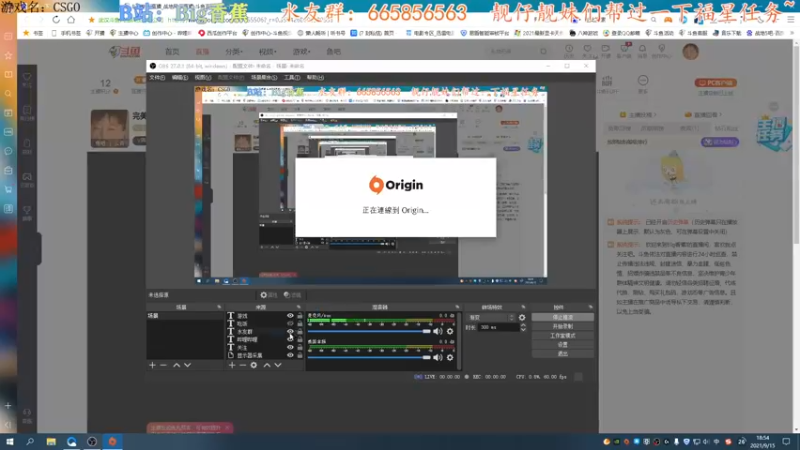Open OBS 文件 menu
This screenshot has height=450, width=800.
pos(157,78)
